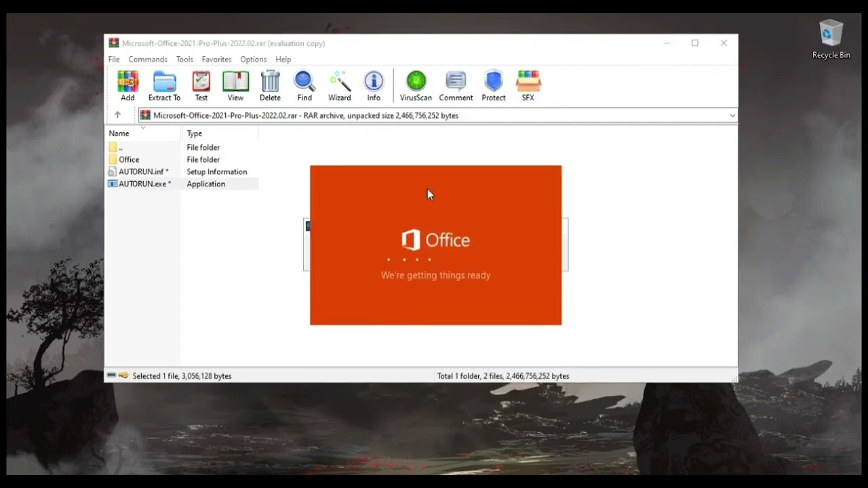
Task: Click the key icon in status bar
Action: [123, 375]
